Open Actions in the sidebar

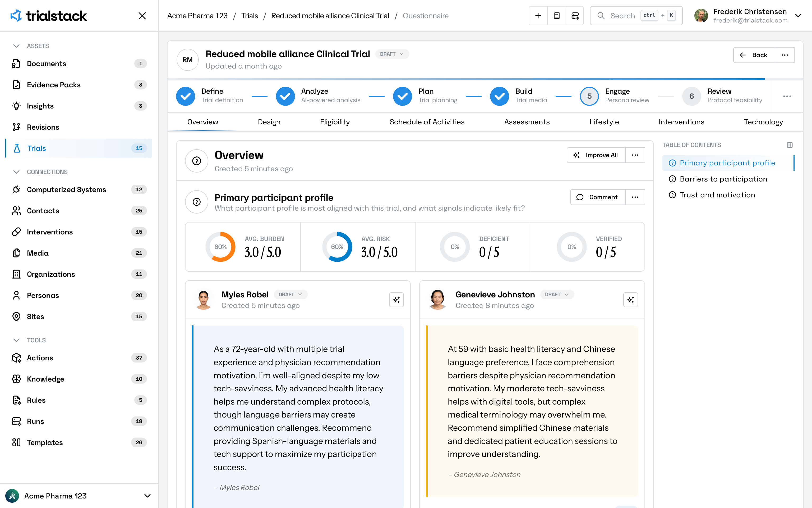pos(79,358)
